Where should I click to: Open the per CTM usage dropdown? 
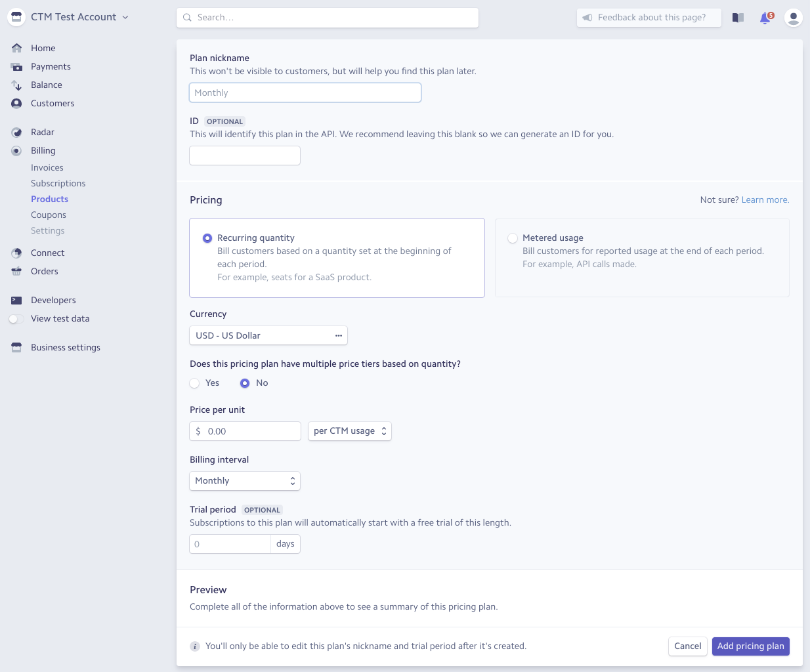point(349,431)
